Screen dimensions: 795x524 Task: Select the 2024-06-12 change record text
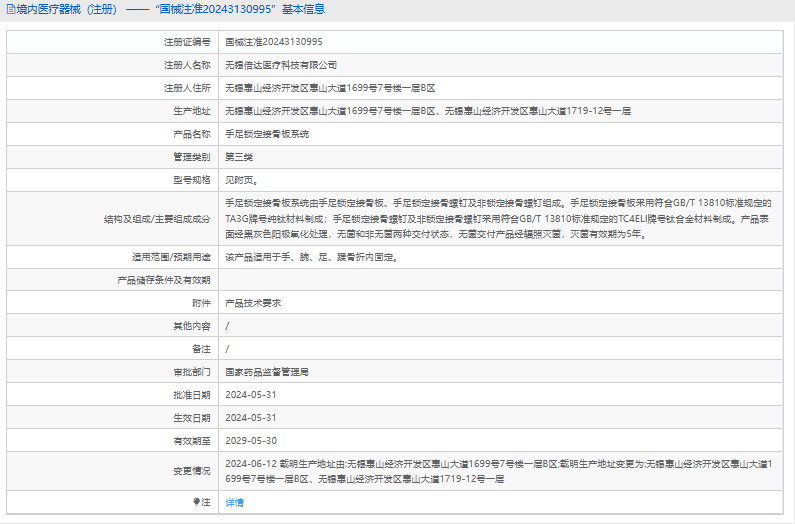coord(498,471)
